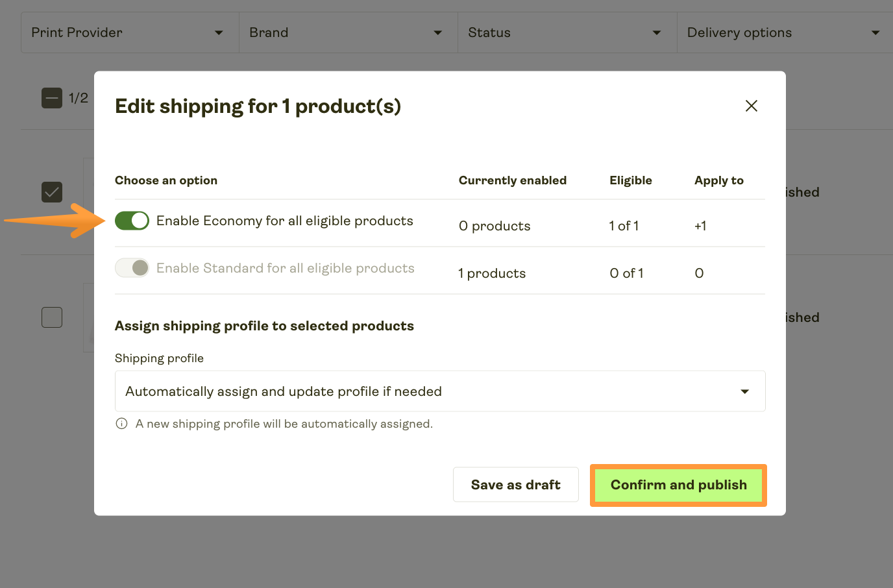Click the info icon about shipping profile
The image size is (893, 588).
[121, 423]
